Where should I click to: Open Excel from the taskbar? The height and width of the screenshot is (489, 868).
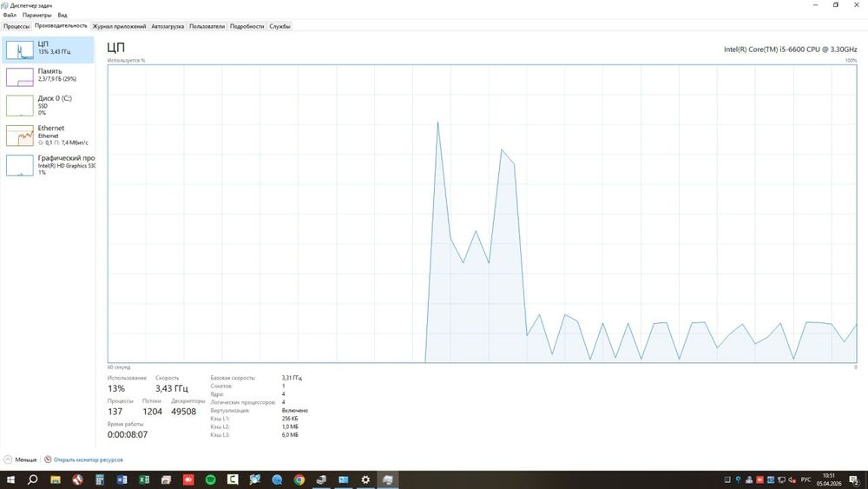click(x=144, y=479)
